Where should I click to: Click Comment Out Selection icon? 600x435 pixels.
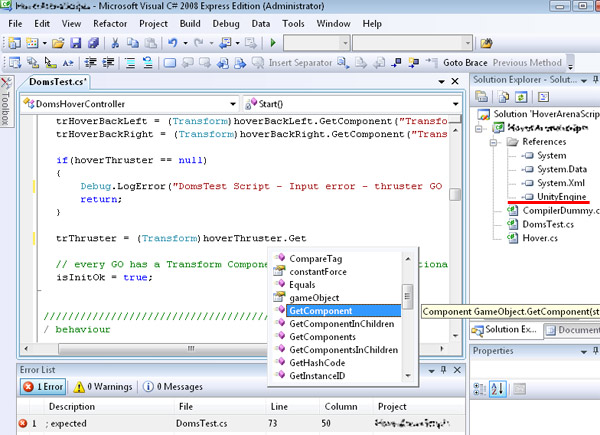pos(130,62)
